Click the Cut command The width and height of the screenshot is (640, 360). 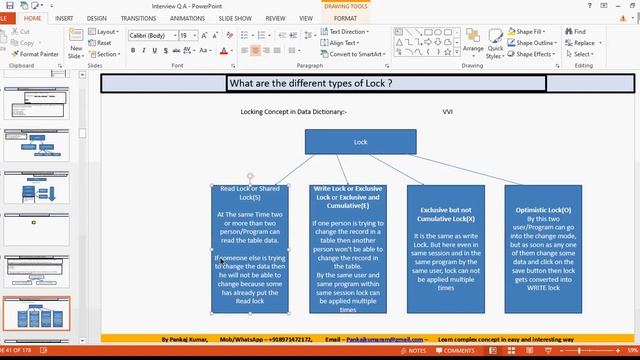20,31
